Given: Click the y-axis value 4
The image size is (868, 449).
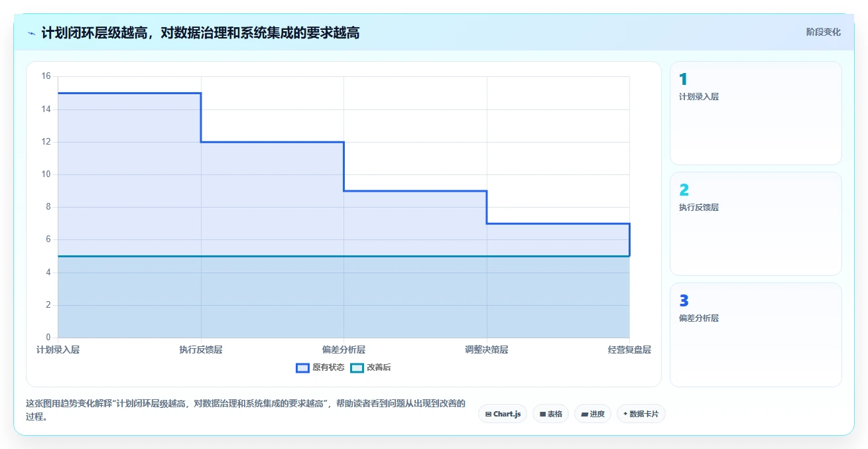Looking at the screenshot, I should pos(48,273).
